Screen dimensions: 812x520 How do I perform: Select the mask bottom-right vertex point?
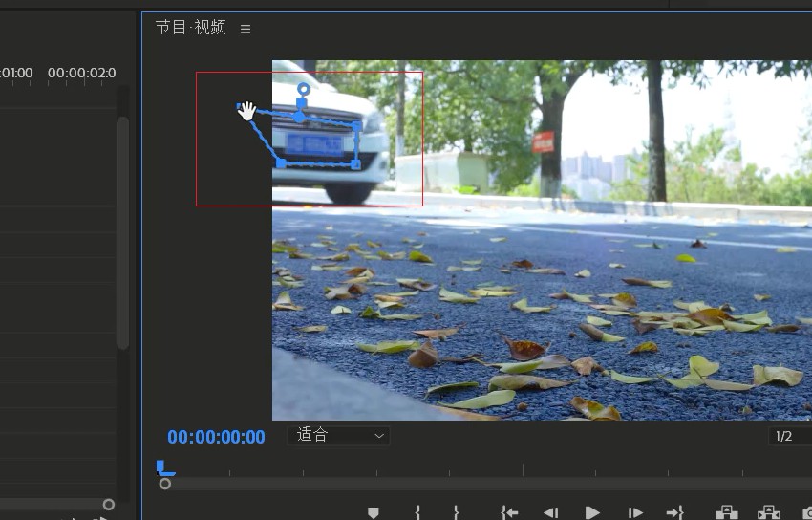click(355, 164)
